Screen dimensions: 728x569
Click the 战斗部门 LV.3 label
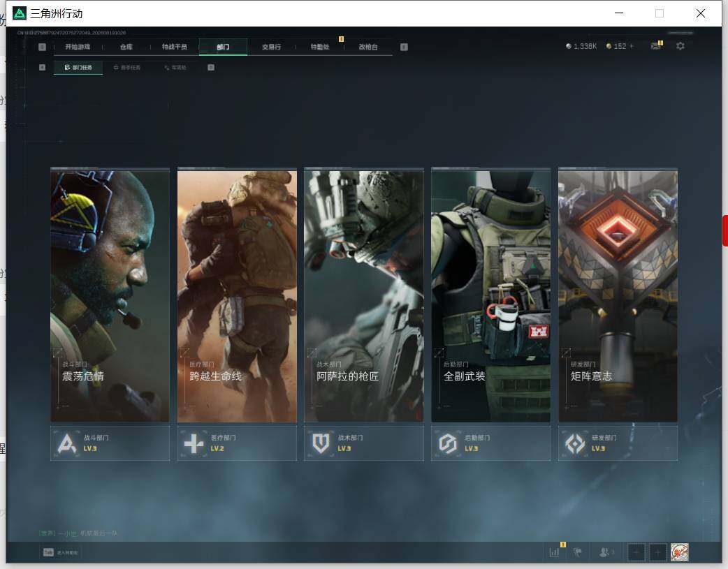pos(90,449)
